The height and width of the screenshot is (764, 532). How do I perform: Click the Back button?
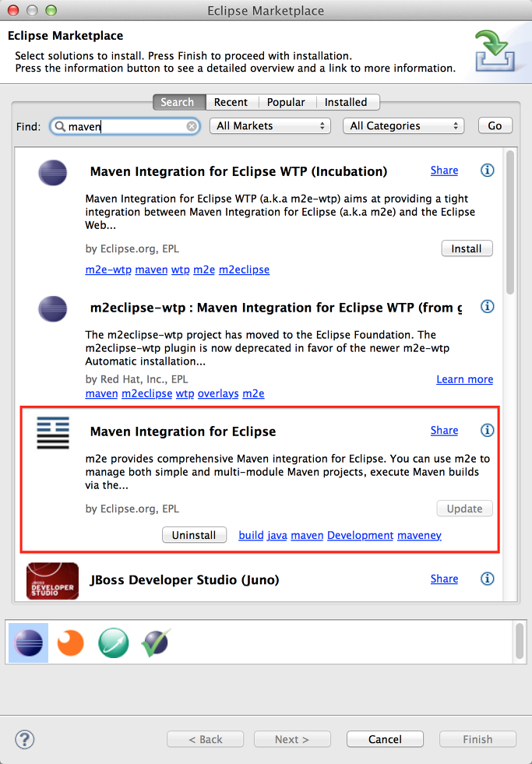click(x=205, y=739)
